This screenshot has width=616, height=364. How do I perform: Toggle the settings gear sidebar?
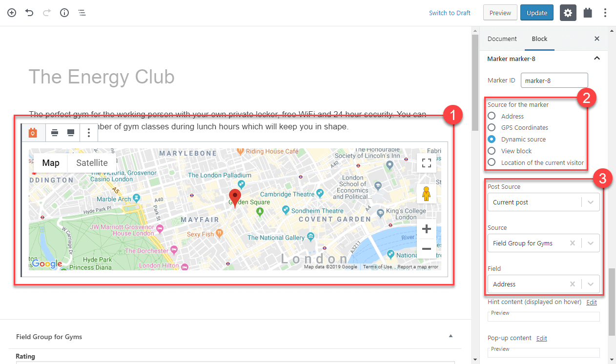[x=568, y=13]
